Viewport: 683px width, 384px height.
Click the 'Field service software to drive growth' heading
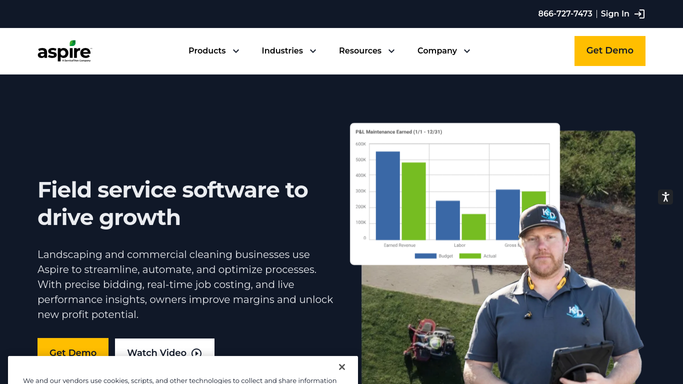click(173, 203)
